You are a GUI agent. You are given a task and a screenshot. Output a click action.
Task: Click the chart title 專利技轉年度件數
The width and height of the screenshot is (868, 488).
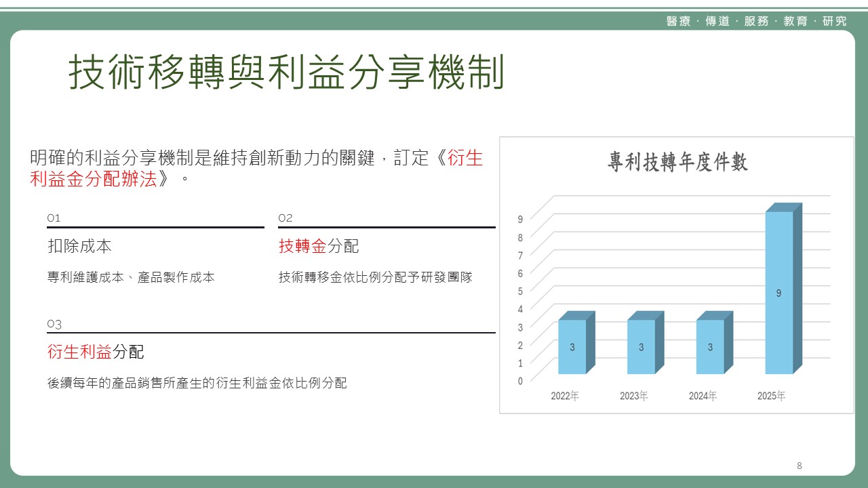677,163
